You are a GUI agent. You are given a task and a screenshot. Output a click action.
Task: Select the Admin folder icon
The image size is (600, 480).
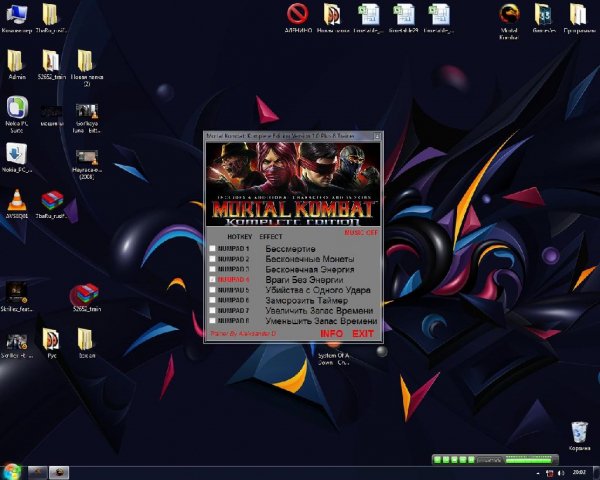click(16, 65)
